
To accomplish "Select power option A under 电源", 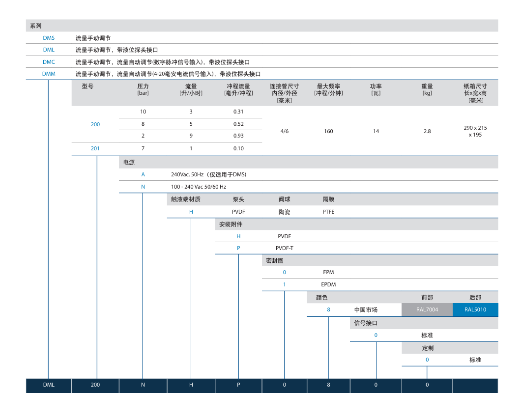I will click(143, 174).
